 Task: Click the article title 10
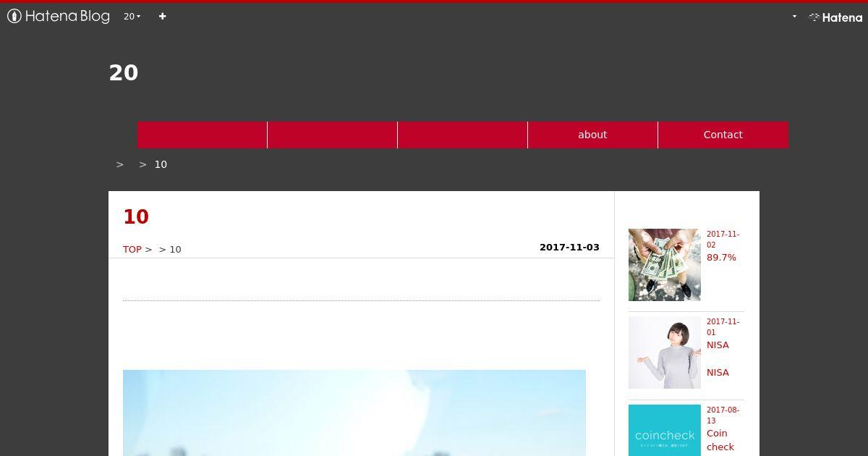(x=136, y=216)
